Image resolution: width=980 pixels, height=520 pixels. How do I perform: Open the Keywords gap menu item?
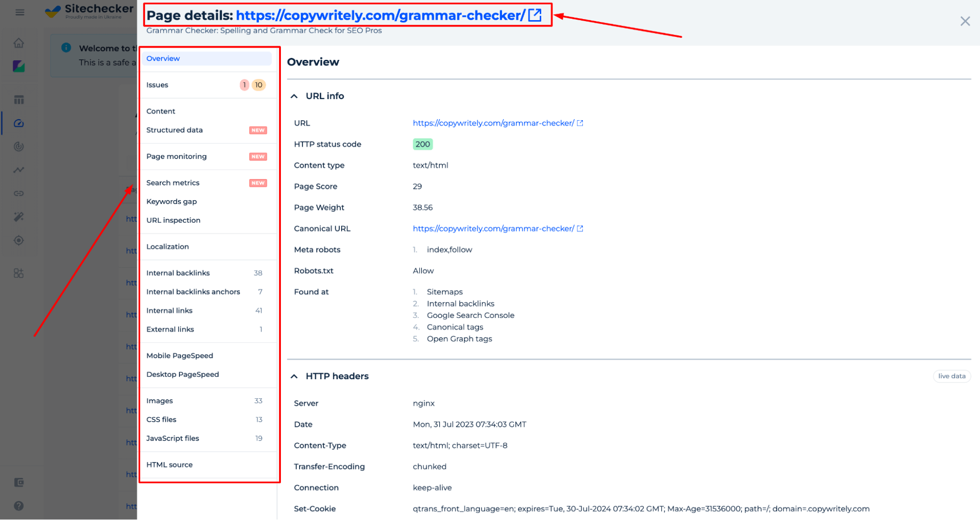pyautogui.click(x=207, y=202)
